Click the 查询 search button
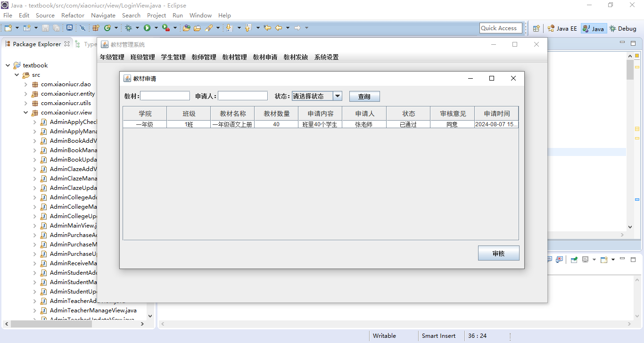Viewport: 644px width, 343px height. (x=364, y=97)
